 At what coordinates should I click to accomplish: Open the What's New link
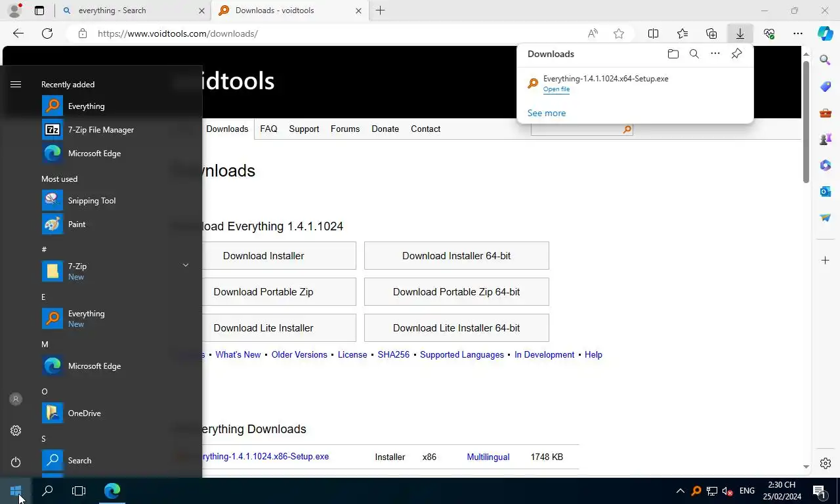point(238,354)
